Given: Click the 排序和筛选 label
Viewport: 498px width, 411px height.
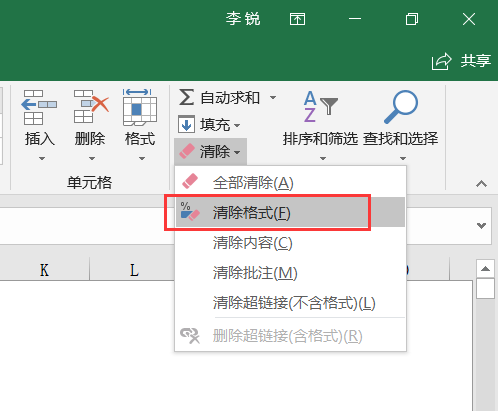Looking at the screenshot, I should pos(320,139).
